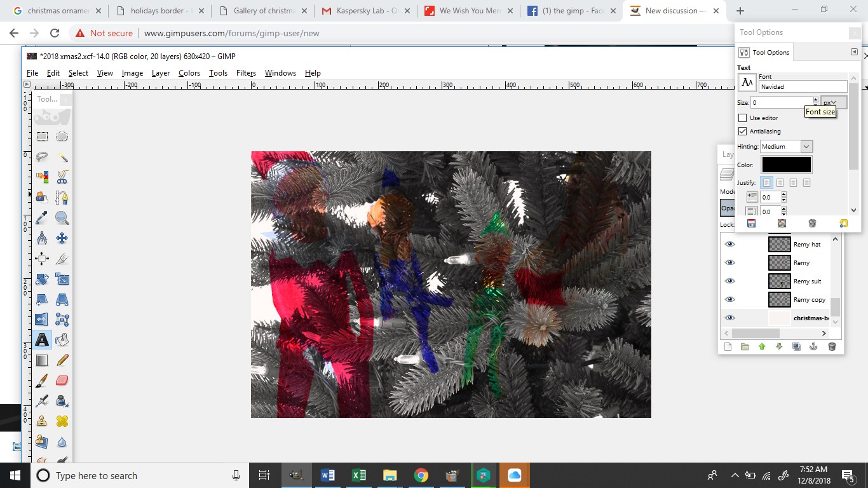
Task: Open the Colors menu
Action: pyautogui.click(x=189, y=73)
